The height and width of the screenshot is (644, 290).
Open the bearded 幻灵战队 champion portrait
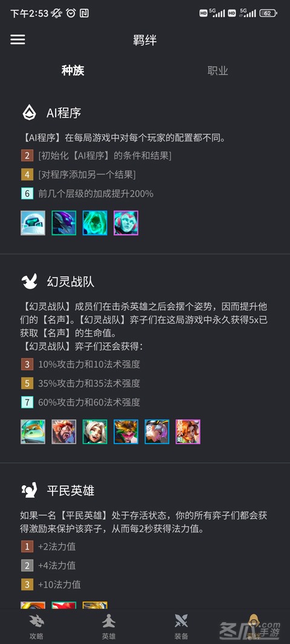64,432
